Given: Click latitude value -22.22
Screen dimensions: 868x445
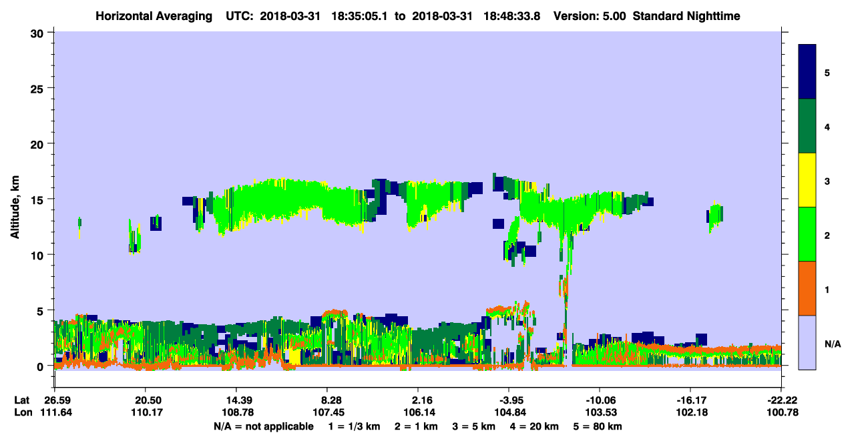Looking at the screenshot, I should (781, 400).
